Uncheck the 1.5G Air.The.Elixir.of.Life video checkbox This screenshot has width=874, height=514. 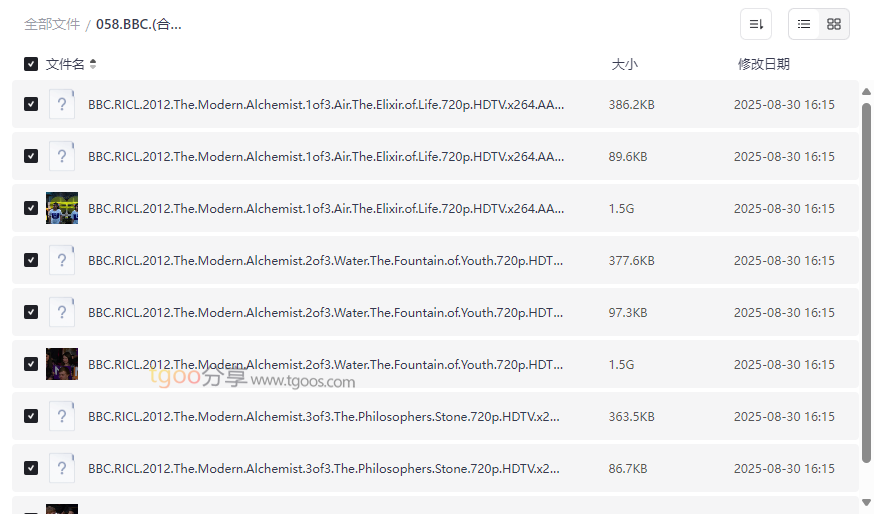[31, 208]
